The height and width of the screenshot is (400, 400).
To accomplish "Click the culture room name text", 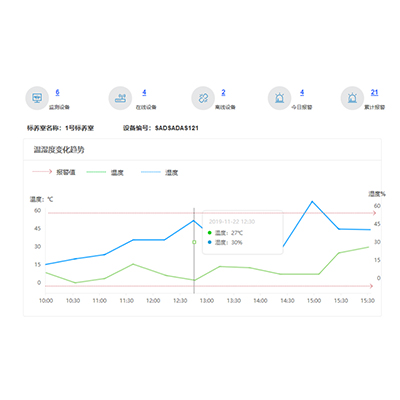I will point(60,128).
